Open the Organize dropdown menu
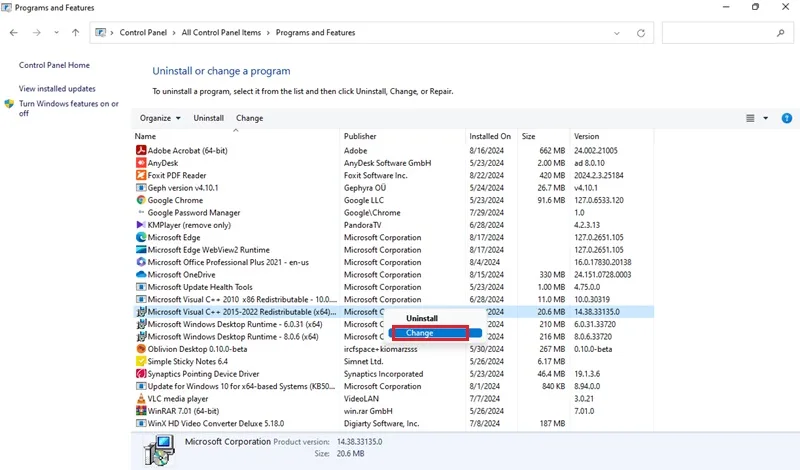 click(x=160, y=118)
